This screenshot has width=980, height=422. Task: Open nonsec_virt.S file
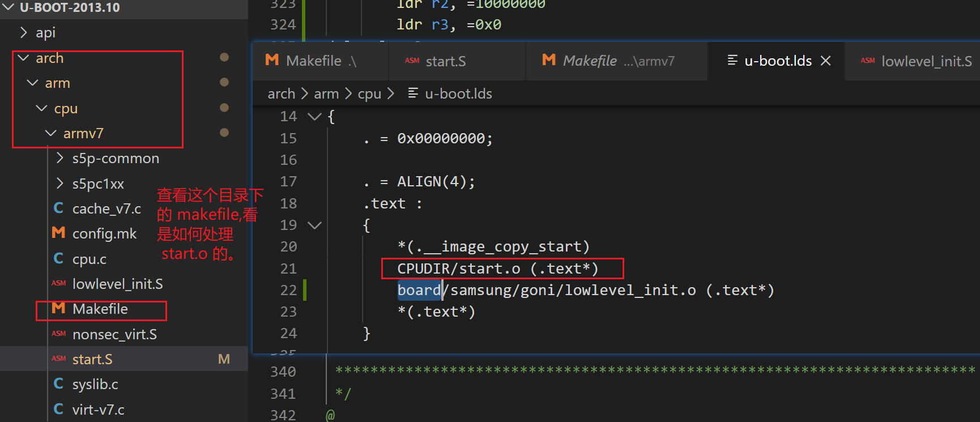pyautogui.click(x=114, y=334)
